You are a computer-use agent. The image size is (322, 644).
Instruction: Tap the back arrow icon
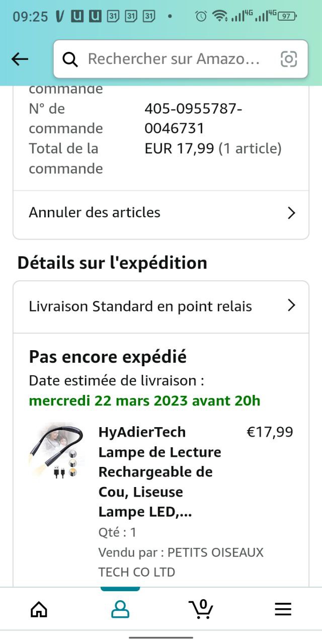pos(20,59)
